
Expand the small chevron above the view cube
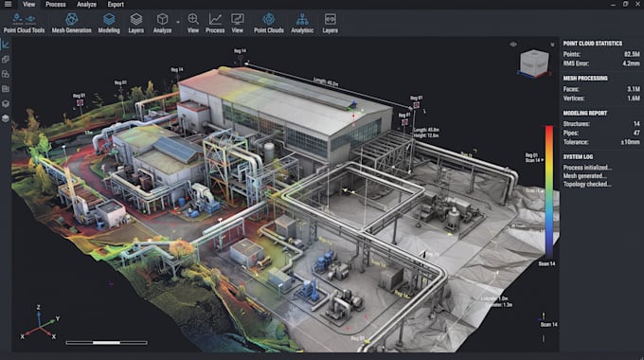[552, 45]
